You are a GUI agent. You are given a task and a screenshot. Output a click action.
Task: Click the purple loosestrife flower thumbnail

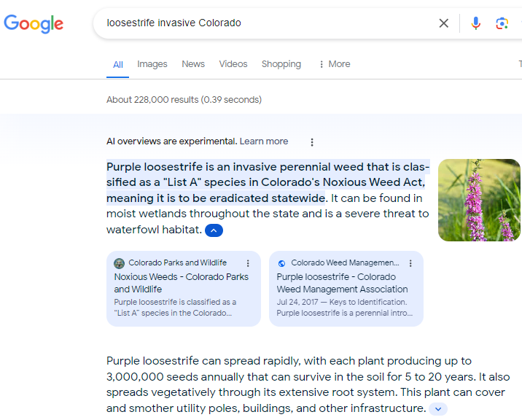pyautogui.click(x=479, y=200)
